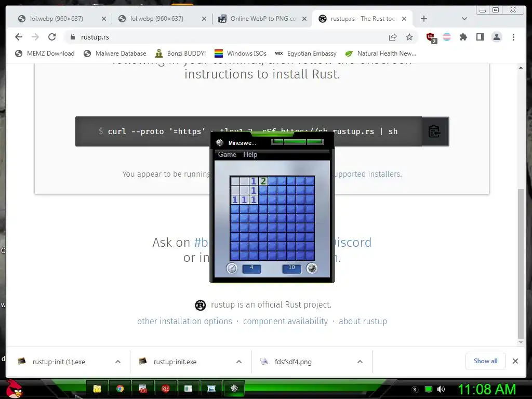
Task: Open the Malware Database bookmark
Action: (115, 54)
